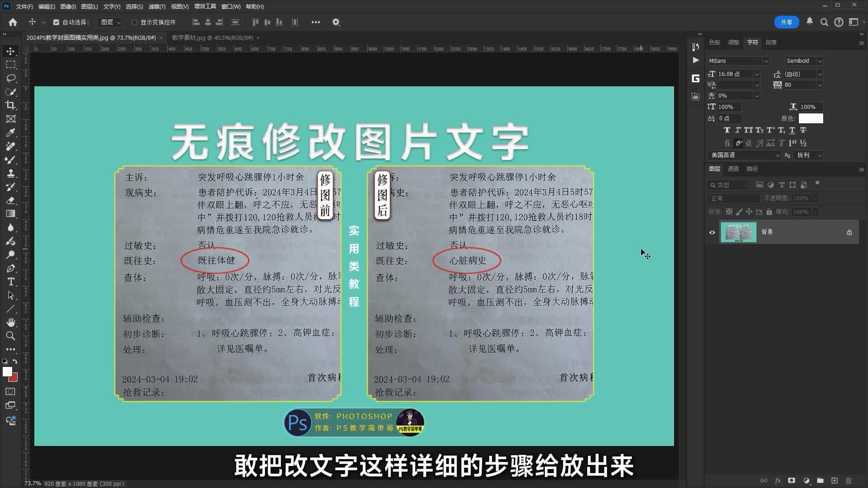Select the Crop tool
This screenshot has width=868, height=488.
point(10,105)
